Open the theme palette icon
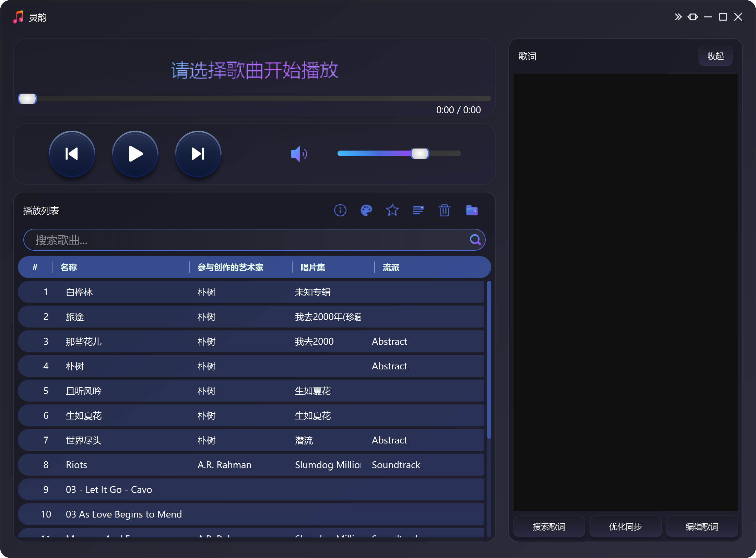The image size is (756, 558). (x=366, y=210)
